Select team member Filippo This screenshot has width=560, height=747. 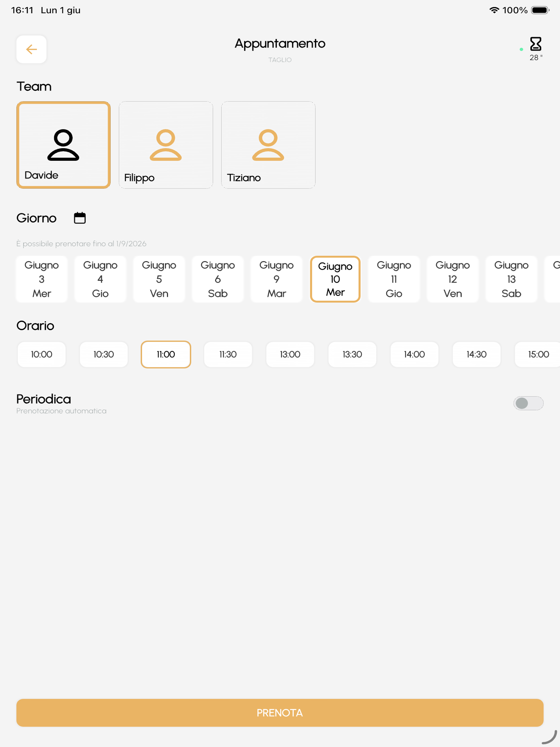[166, 145]
